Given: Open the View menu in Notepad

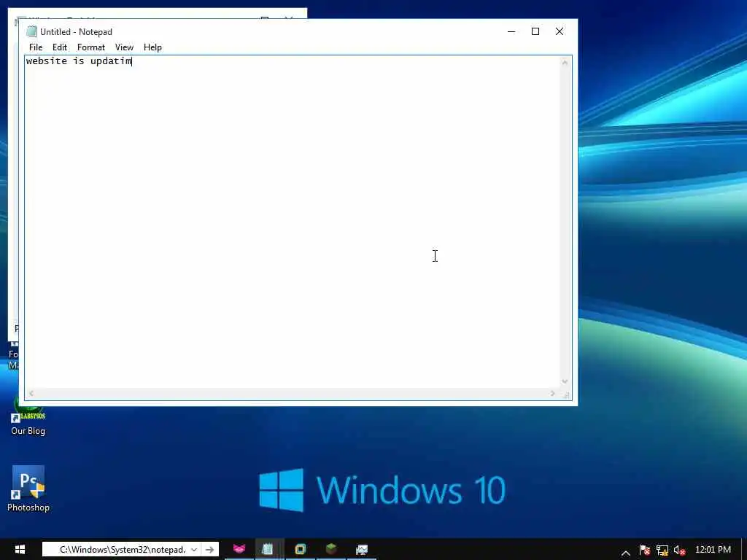Looking at the screenshot, I should coord(124,47).
